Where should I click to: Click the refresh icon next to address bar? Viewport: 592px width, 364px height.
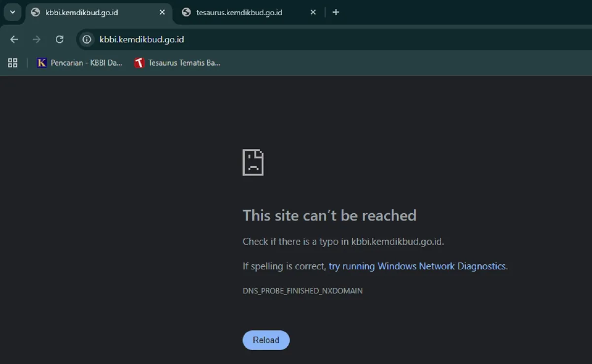[x=60, y=39]
